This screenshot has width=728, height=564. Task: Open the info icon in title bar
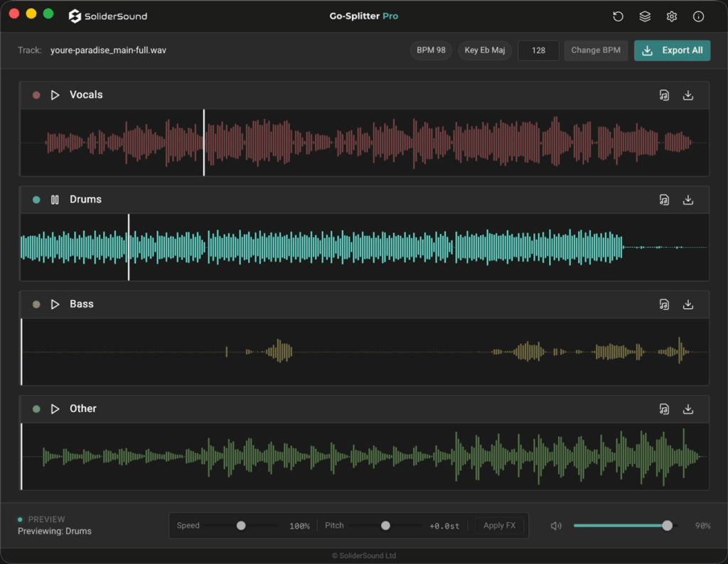pyautogui.click(x=698, y=17)
